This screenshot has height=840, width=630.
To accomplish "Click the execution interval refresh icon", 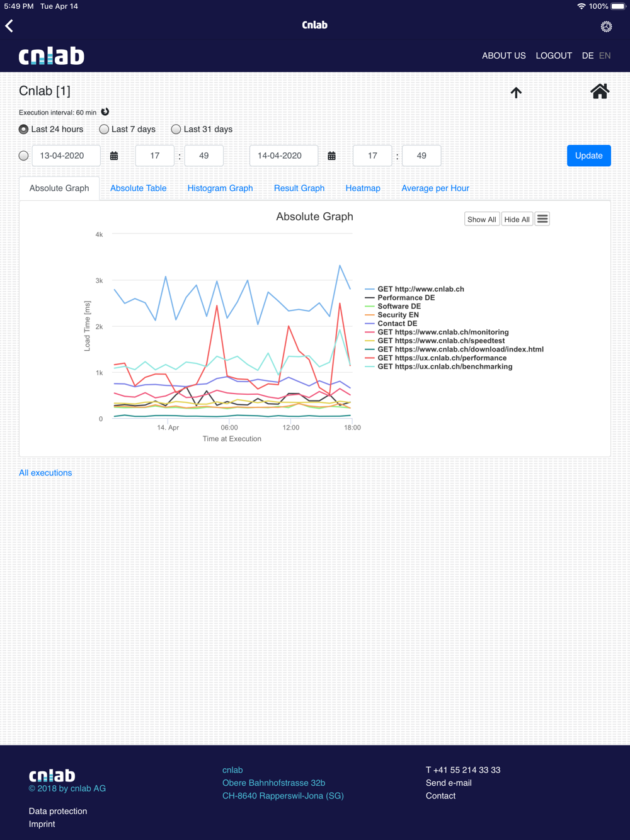I will [x=105, y=112].
